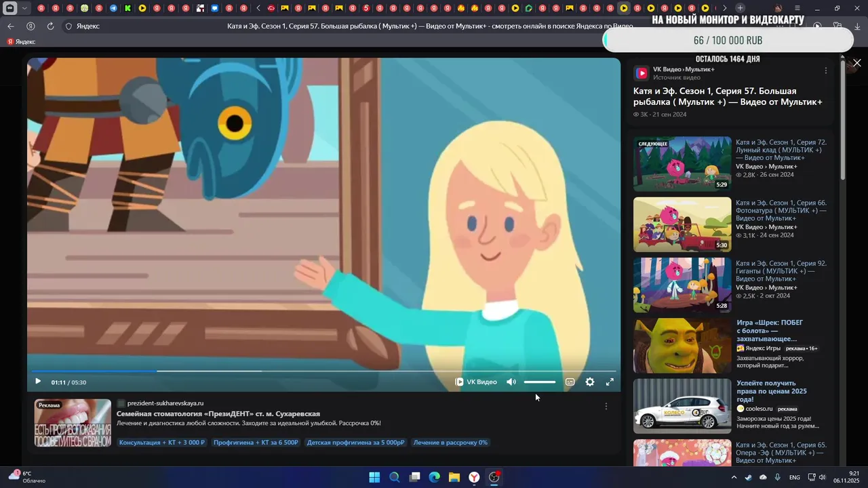Reload the page with the refresh icon
This screenshot has height=488, width=868.
50,26
